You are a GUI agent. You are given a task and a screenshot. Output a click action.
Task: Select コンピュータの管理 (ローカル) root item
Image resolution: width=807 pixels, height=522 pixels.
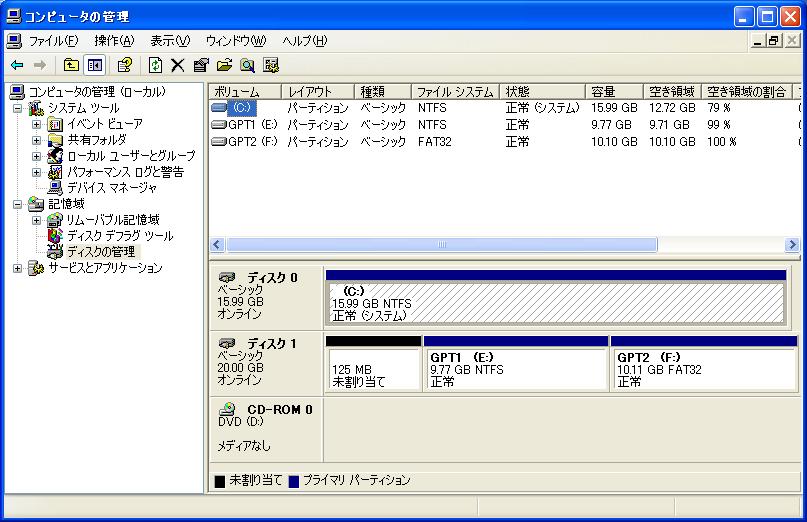tap(97, 92)
